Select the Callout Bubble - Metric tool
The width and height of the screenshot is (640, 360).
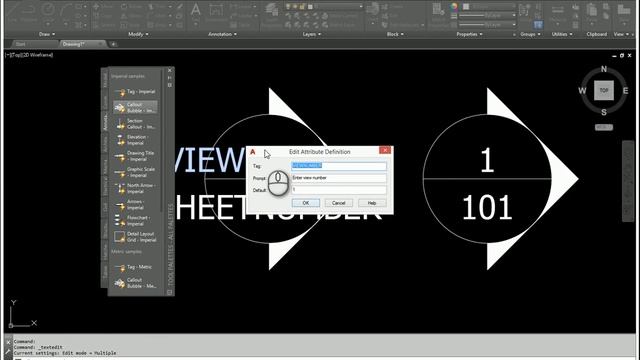[x=135, y=283]
